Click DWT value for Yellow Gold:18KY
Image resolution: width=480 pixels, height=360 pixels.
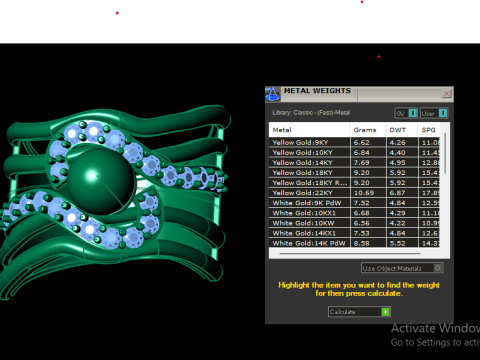coord(402,173)
